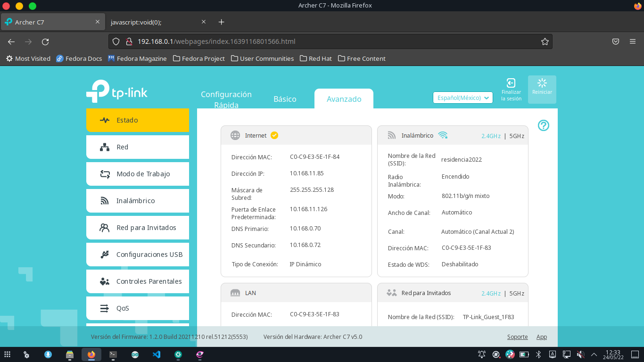Show 2.4GHz wireless info in Inalámbrico card
The height and width of the screenshot is (362, 644).
[491, 136]
